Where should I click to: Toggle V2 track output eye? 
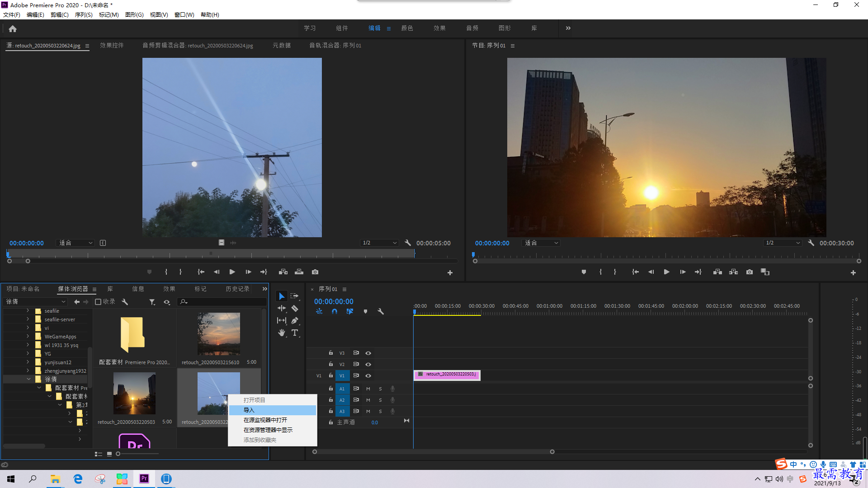[368, 364]
